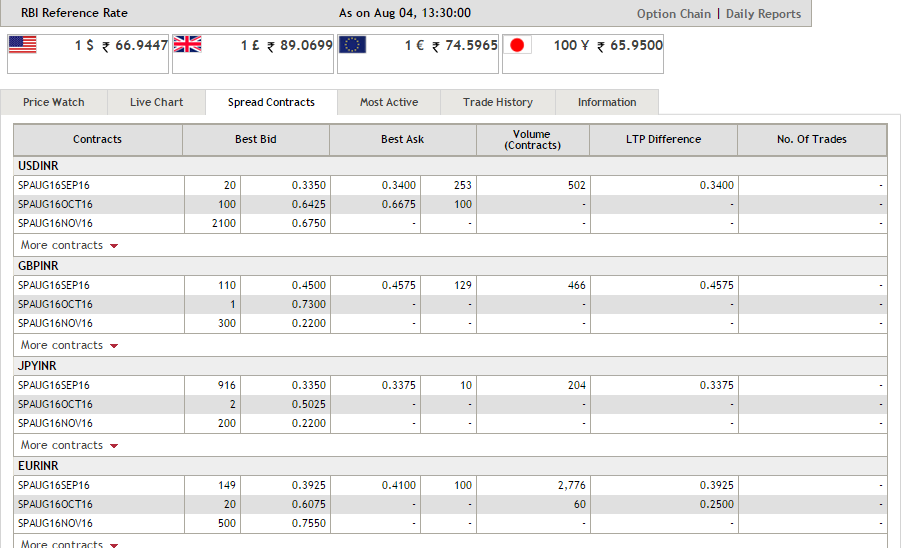Select the Most Active tab

tap(389, 102)
